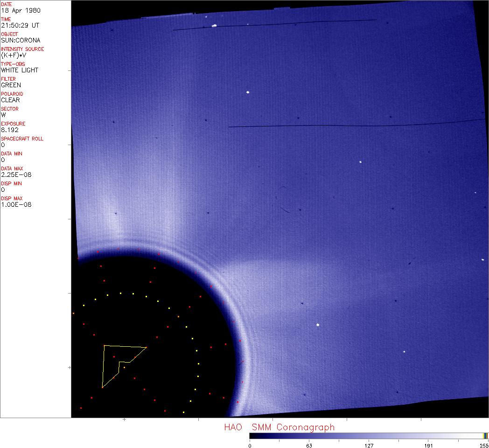Click the "INTENSITY SOURCE" label
The height and width of the screenshot is (448, 489).
point(22,49)
